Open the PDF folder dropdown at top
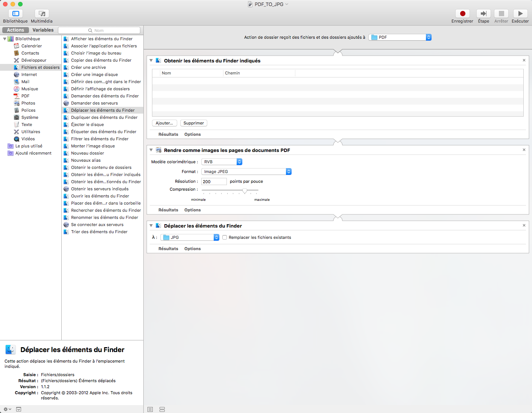532x413 pixels. point(400,37)
